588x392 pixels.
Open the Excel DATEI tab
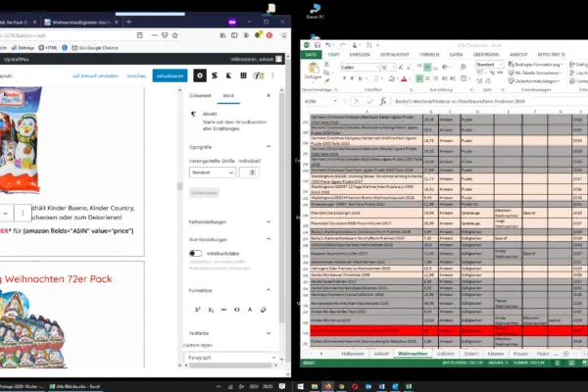[311, 55]
